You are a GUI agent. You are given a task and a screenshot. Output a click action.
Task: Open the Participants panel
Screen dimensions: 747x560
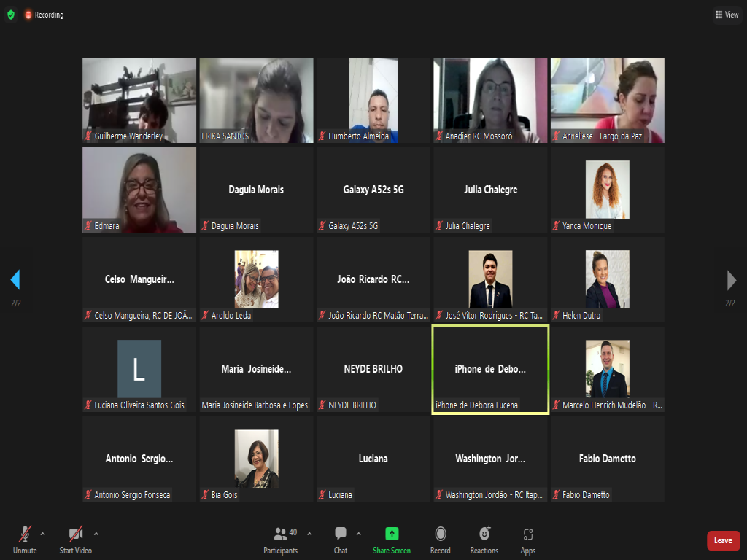point(281,540)
